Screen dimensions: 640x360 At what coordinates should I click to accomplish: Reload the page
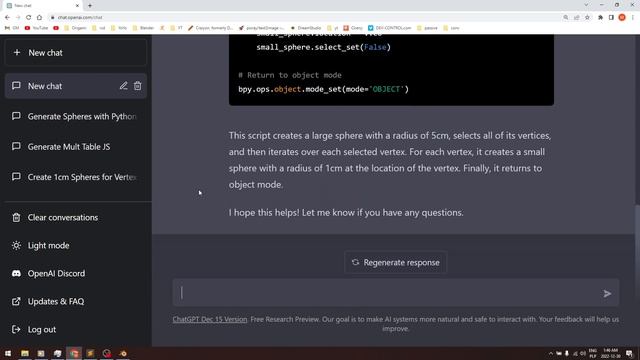tap(29, 18)
